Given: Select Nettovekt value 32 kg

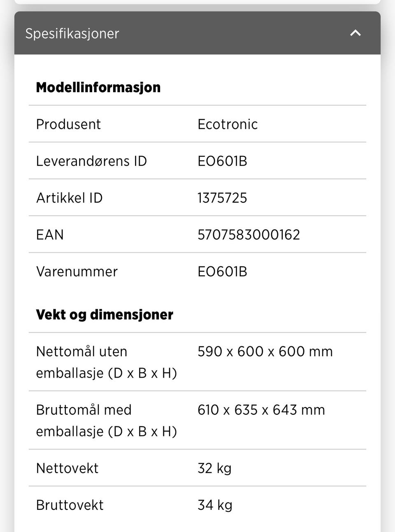Looking at the screenshot, I should (214, 468).
